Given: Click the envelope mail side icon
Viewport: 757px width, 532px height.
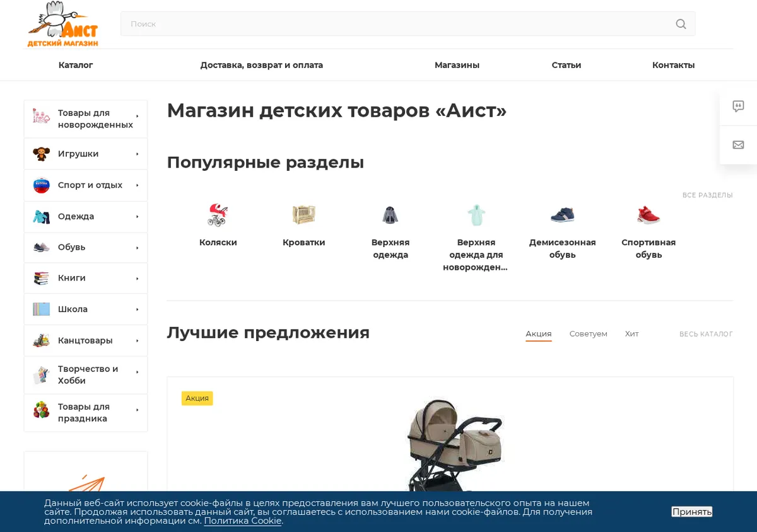Looking at the screenshot, I should [738, 145].
